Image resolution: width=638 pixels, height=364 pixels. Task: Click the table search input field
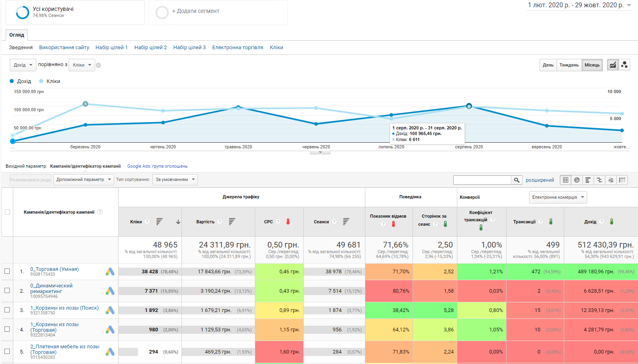[482, 180]
